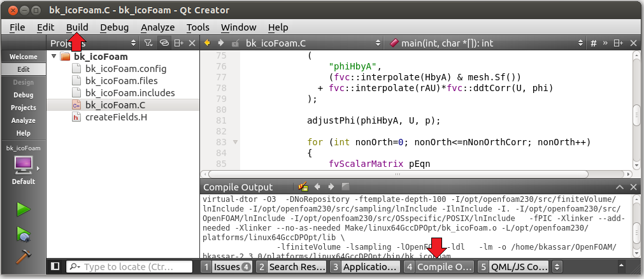Open the Debug menu
Screen dimensions: 644x279
[x=114, y=27]
